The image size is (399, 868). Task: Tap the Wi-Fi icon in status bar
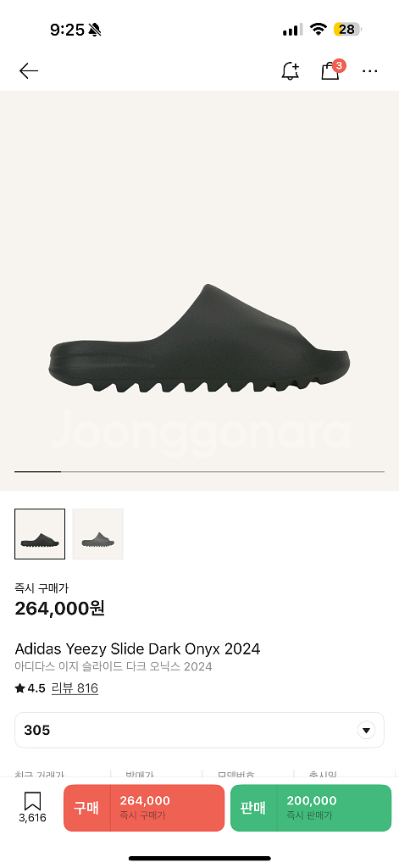(x=319, y=30)
